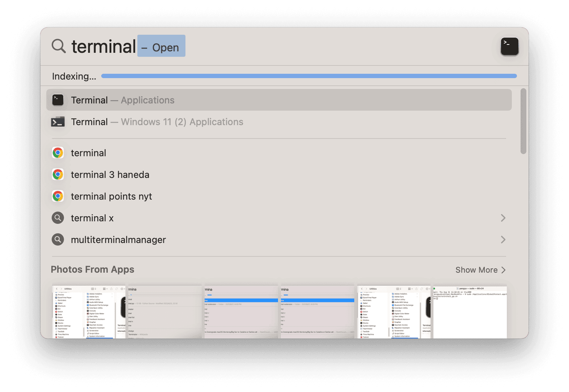Image resolution: width=569 pixels, height=392 pixels.
Task: Choose the 'terminal points nyt' suggestion
Action: tap(279, 196)
